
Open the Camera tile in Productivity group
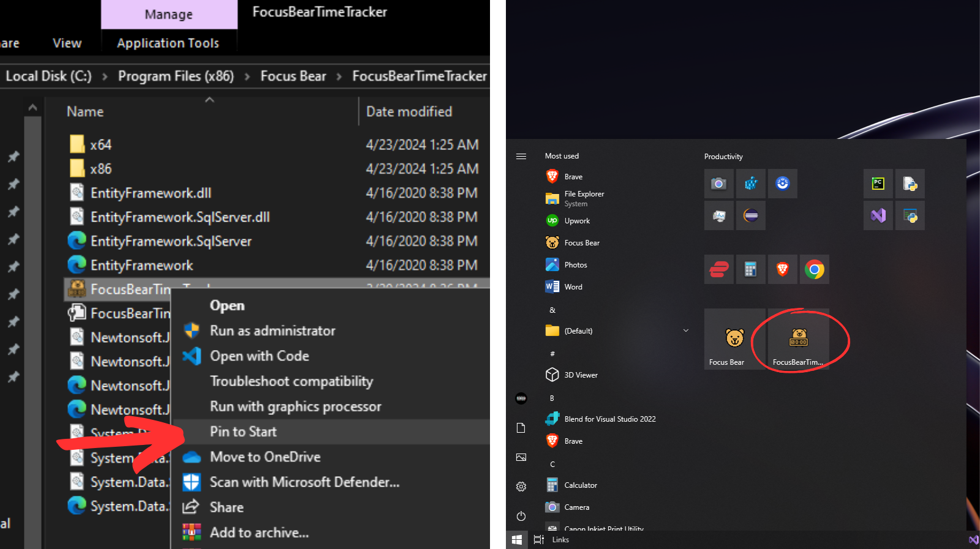[x=718, y=184]
